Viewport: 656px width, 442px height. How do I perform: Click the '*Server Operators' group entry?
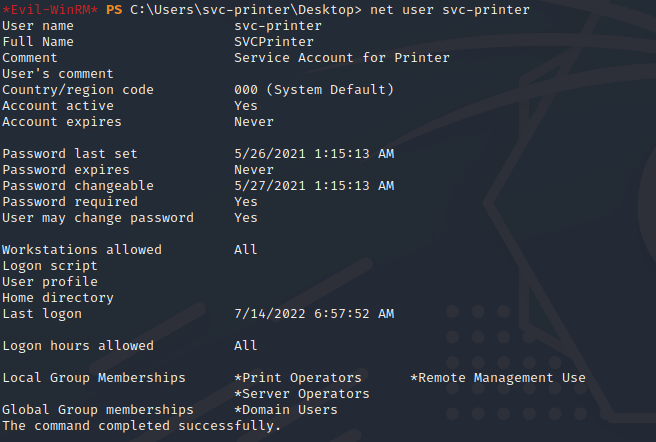(302, 394)
